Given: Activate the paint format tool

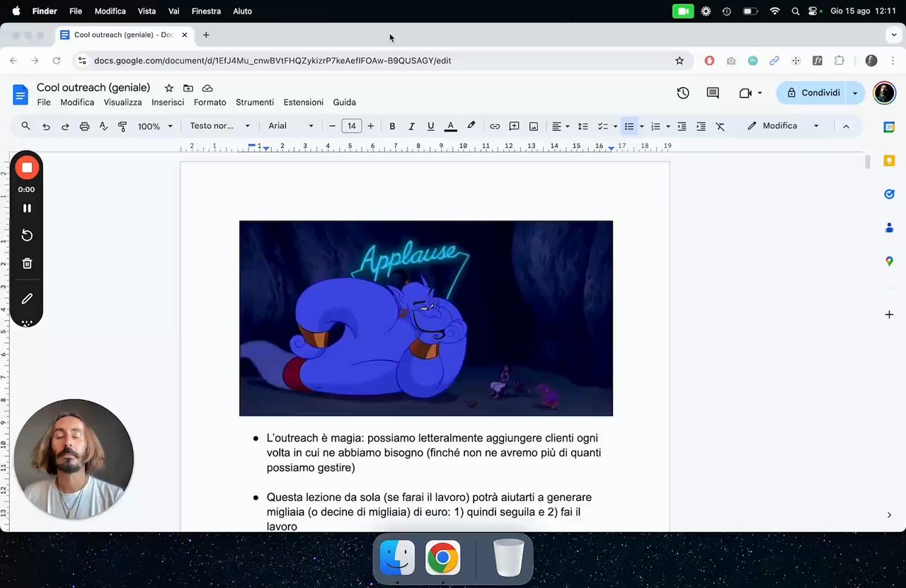Looking at the screenshot, I should pyautogui.click(x=122, y=126).
